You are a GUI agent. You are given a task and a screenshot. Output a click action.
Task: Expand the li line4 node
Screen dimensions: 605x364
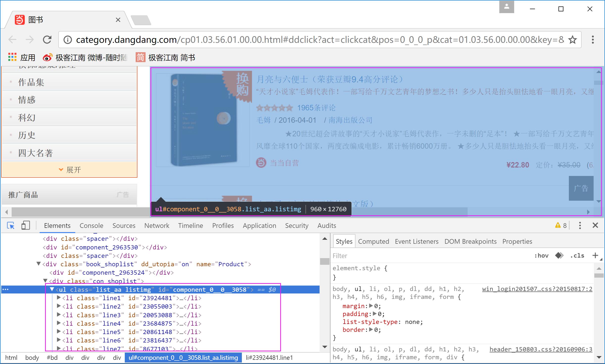point(59,323)
